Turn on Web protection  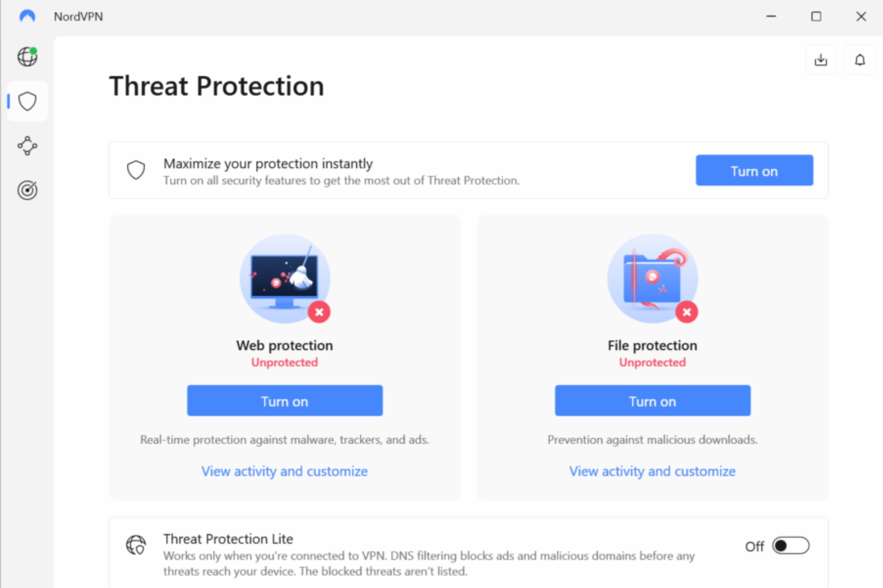285,401
